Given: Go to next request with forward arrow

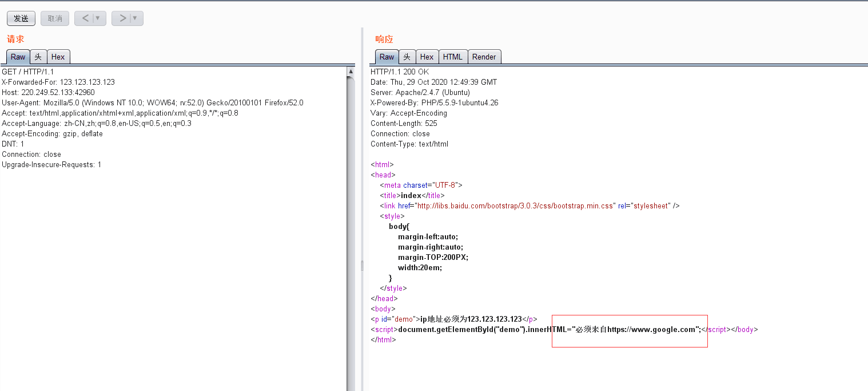Looking at the screenshot, I should click(x=122, y=18).
